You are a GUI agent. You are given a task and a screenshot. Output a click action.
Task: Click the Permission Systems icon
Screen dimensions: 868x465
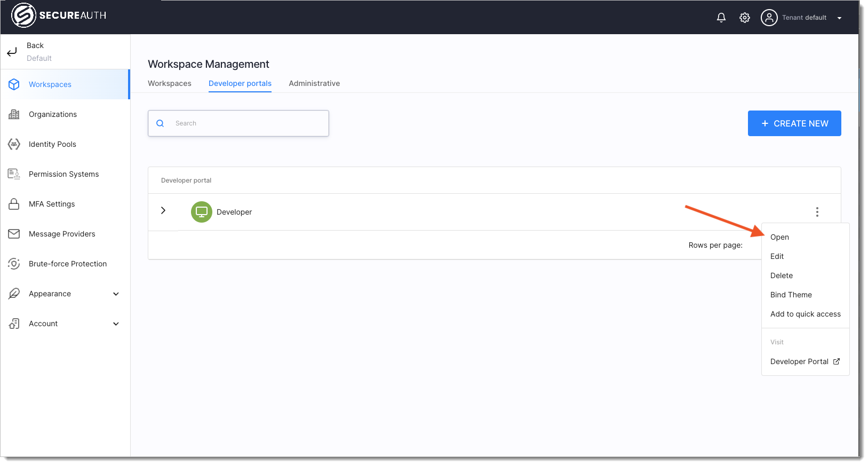[14, 174]
